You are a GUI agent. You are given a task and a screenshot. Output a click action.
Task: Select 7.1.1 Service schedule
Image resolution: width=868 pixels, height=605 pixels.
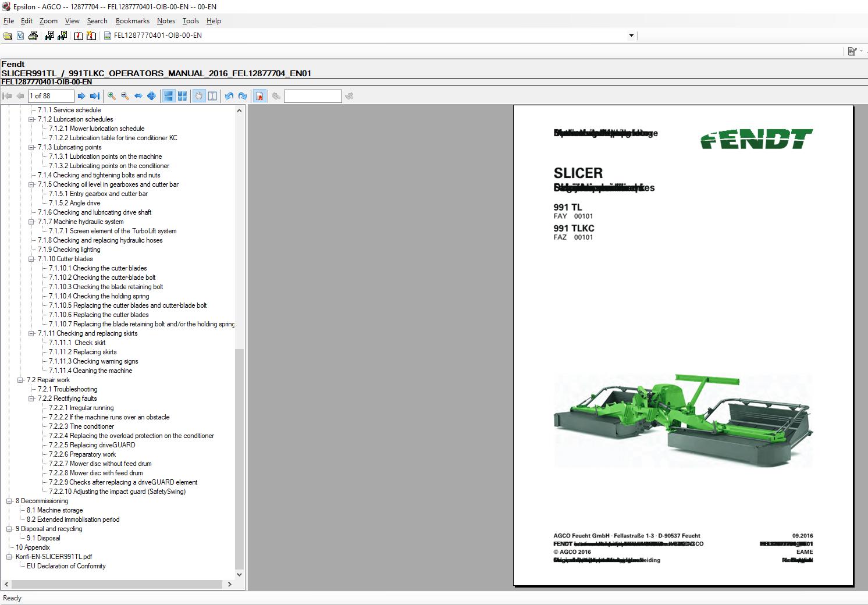(x=69, y=110)
